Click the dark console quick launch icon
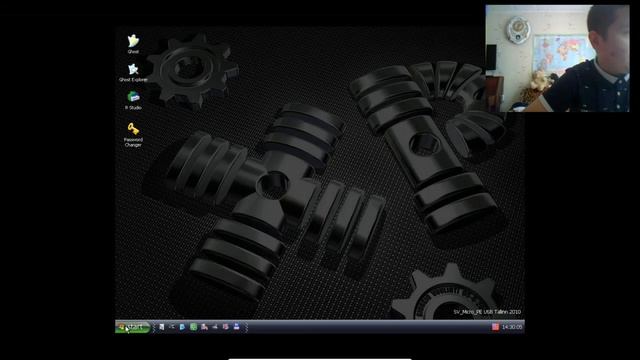 point(172,327)
